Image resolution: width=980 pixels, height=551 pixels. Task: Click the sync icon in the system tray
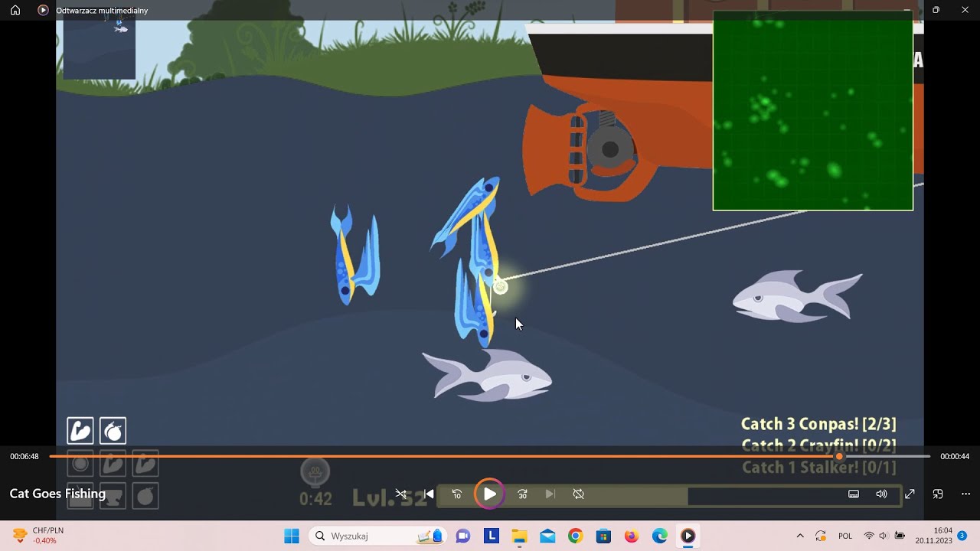(821, 536)
